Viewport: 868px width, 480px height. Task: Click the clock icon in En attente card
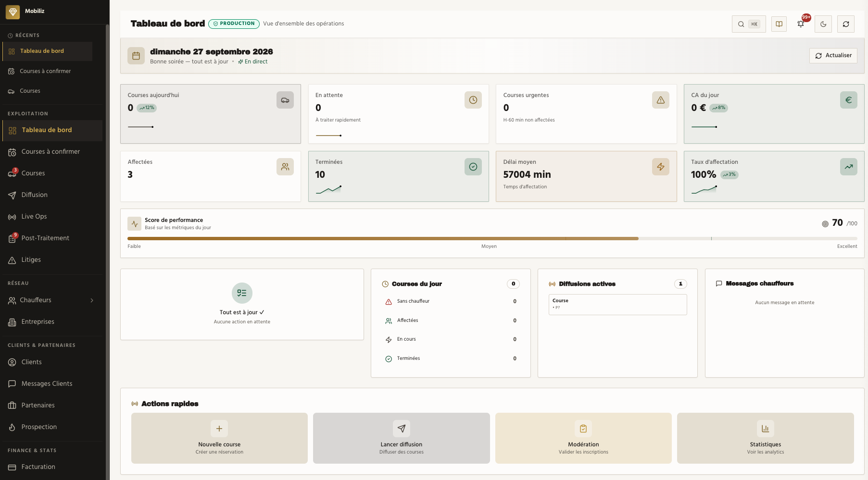click(x=473, y=100)
